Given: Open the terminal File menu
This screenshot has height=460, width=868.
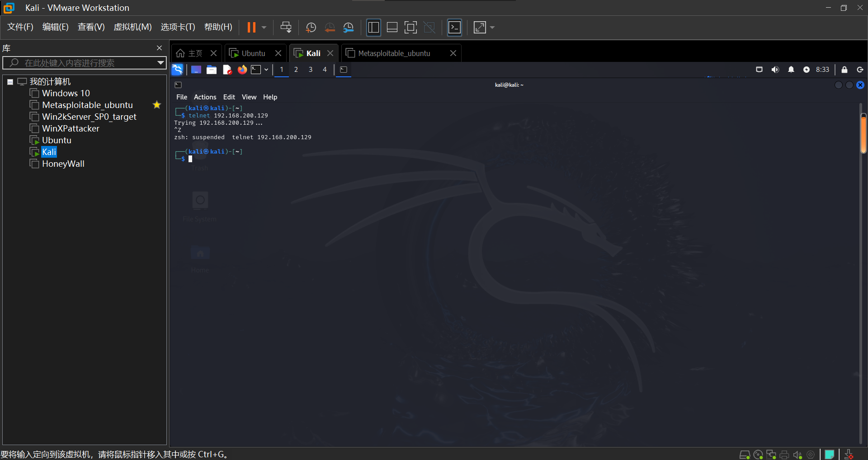Looking at the screenshot, I should [x=182, y=97].
